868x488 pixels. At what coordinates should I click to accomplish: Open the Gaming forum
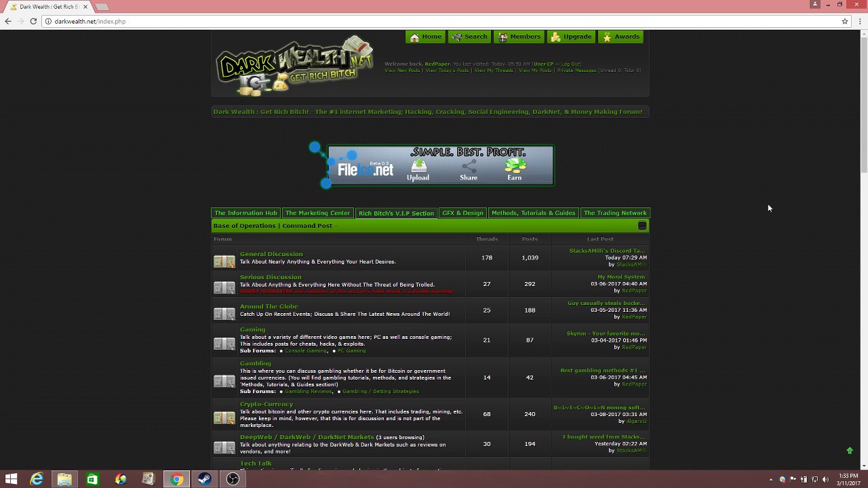[x=252, y=329]
